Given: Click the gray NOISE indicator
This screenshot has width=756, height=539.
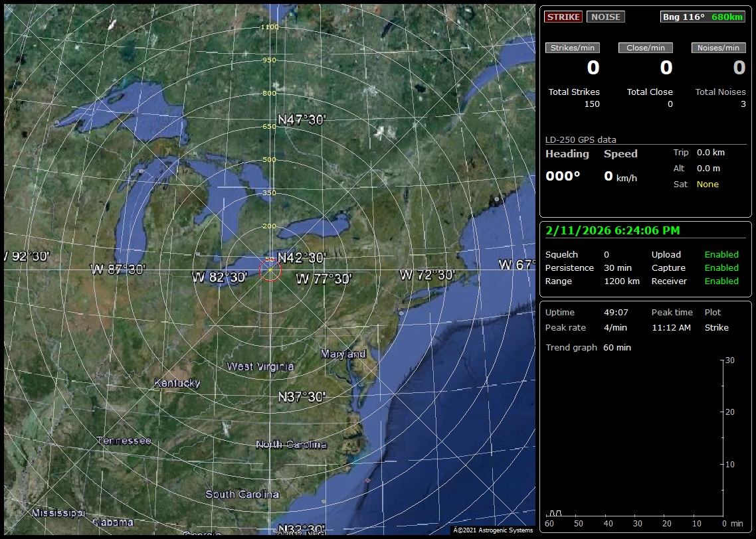Looking at the screenshot, I should pyautogui.click(x=605, y=17).
